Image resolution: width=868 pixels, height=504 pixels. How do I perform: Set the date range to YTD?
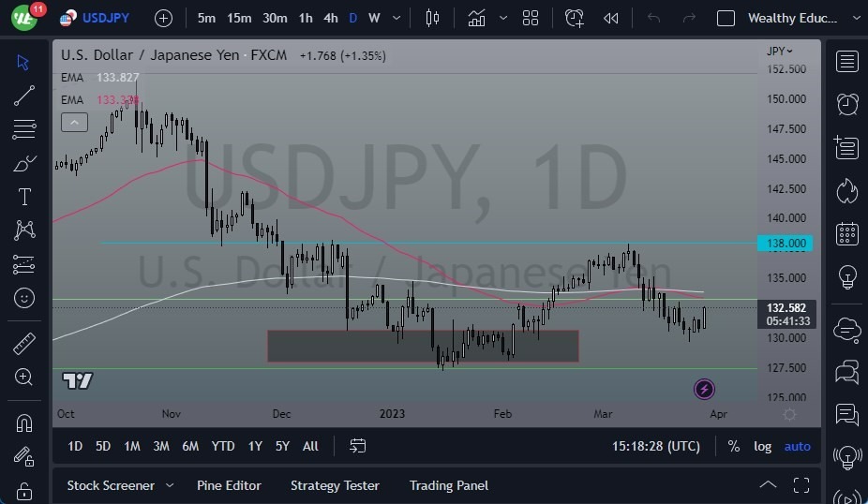click(223, 446)
